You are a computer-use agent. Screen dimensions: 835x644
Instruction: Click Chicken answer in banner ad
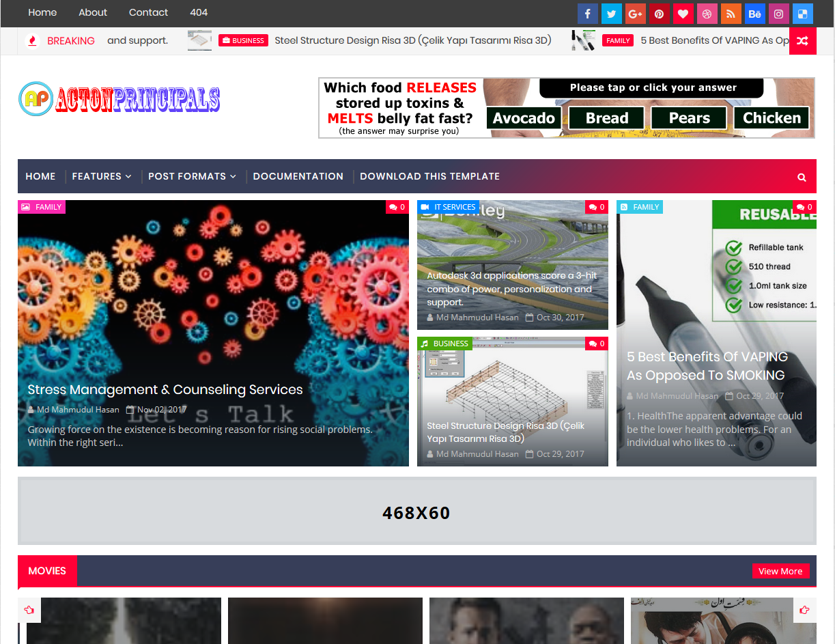coord(772,118)
